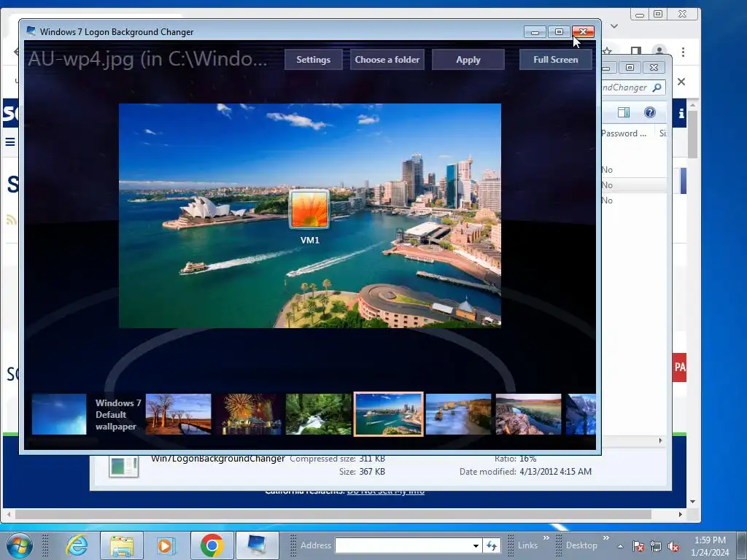Minimize the Logon Background Changer window
This screenshot has width=747, height=560.
tap(535, 32)
